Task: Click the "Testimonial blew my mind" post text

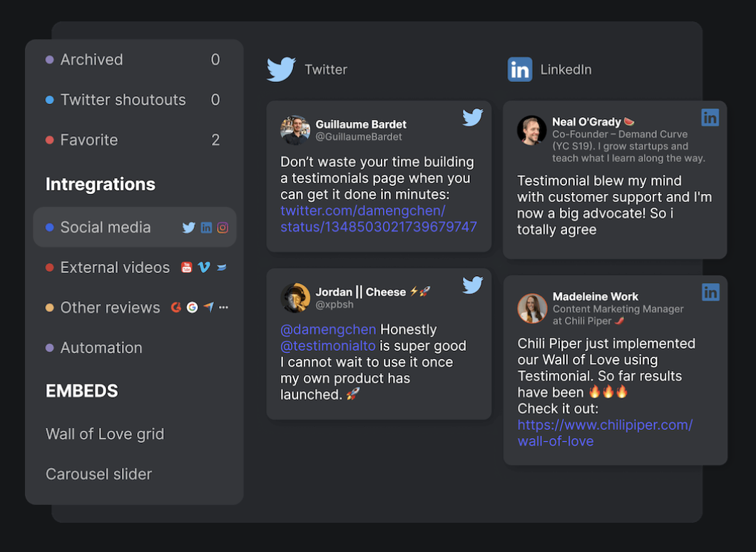Action: 614,205
